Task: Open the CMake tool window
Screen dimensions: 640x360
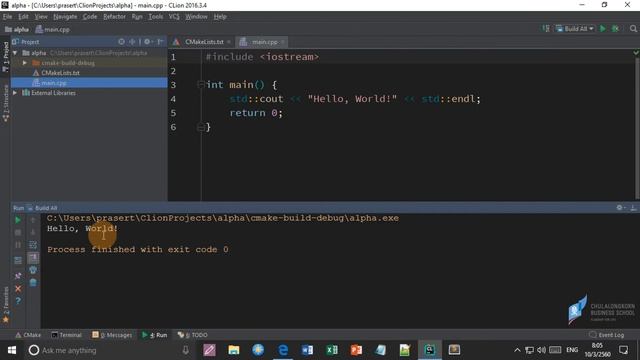Action: (x=28, y=335)
